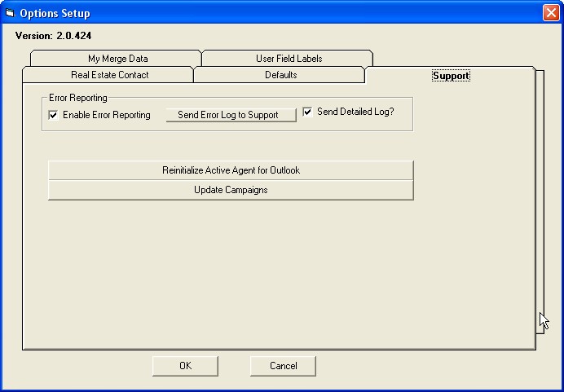Cancel the Options Setup dialog
The width and height of the screenshot is (564, 392).
[283, 366]
